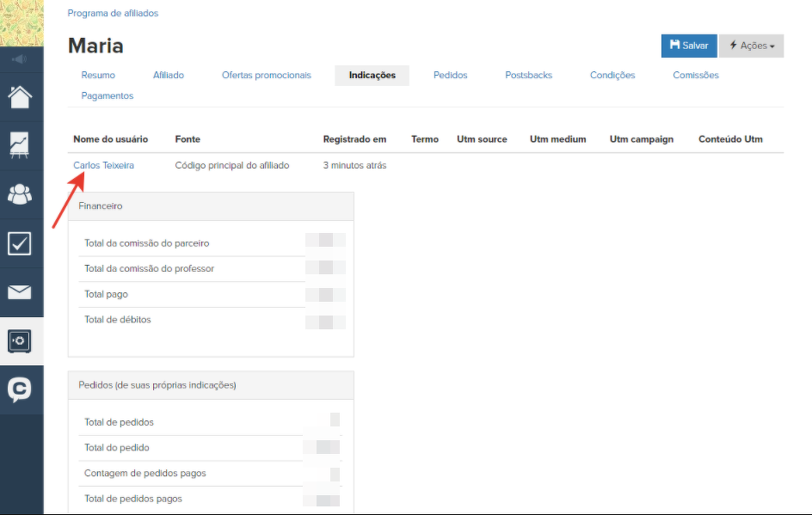
Task: Open the Postbacks tab
Action: (x=528, y=76)
